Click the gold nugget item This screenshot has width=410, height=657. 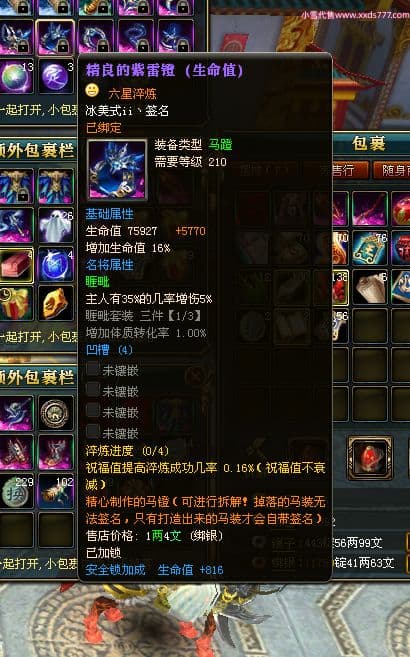(x=56, y=304)
